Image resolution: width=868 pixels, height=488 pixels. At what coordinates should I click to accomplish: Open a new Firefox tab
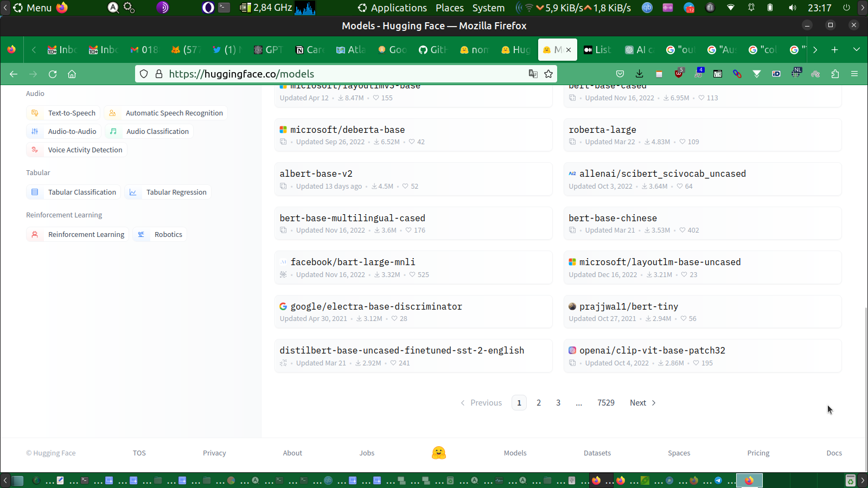click(835, 49)
